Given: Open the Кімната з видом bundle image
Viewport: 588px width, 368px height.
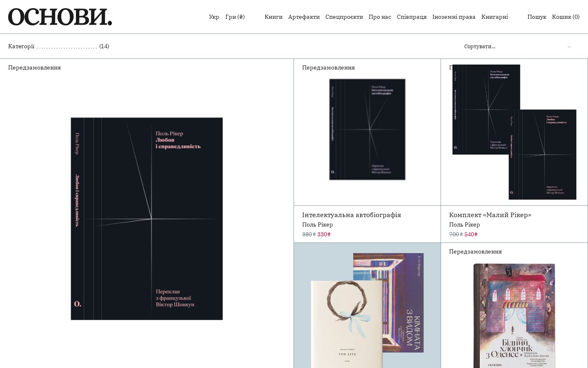Looking at the screenshot, I should (x=367, y=305).
